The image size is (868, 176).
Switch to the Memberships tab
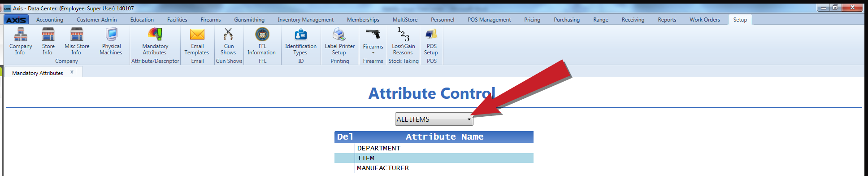point(363,20)
